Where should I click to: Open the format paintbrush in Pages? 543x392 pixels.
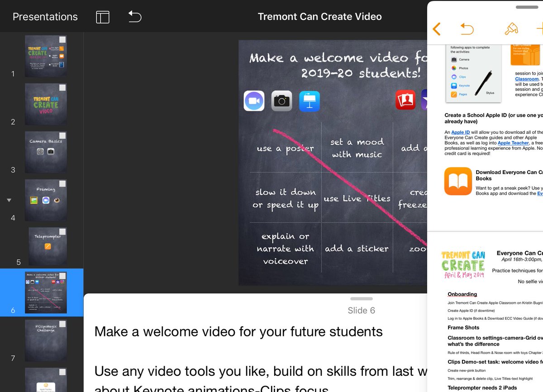[511, 29]
